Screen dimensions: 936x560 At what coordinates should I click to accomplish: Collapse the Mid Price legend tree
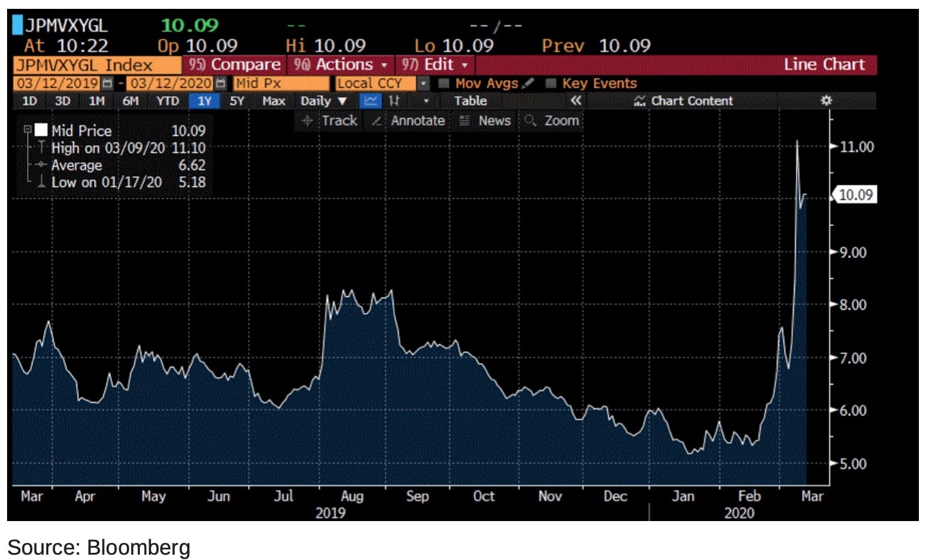[27, 129]
